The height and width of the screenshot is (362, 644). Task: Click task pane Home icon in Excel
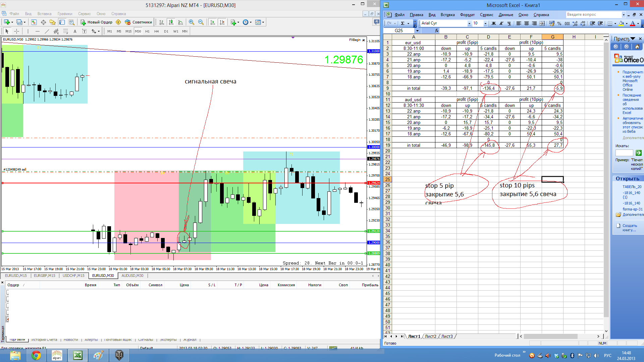tap(637, 47)
